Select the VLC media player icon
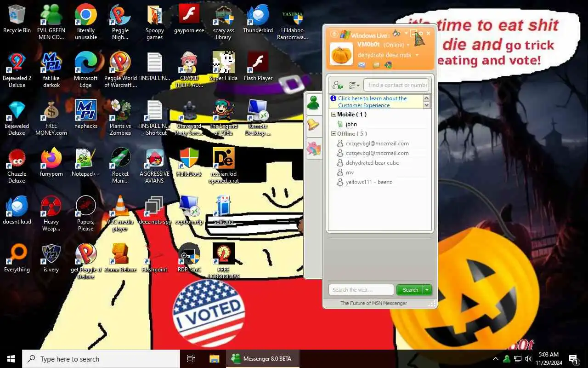 pyautogui.click(x=120, y=213)
